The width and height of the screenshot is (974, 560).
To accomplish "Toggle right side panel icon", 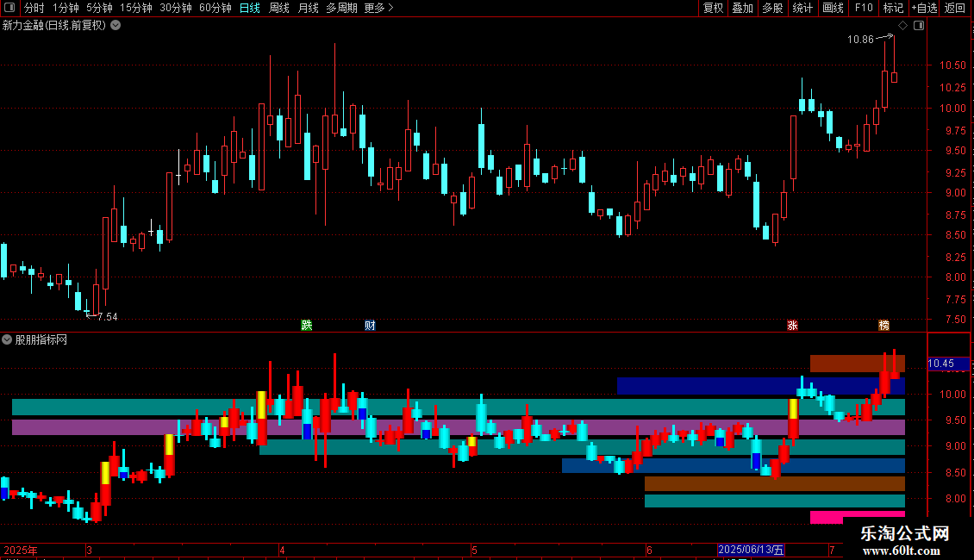I will pyautogui.click(x=919, y=26).
